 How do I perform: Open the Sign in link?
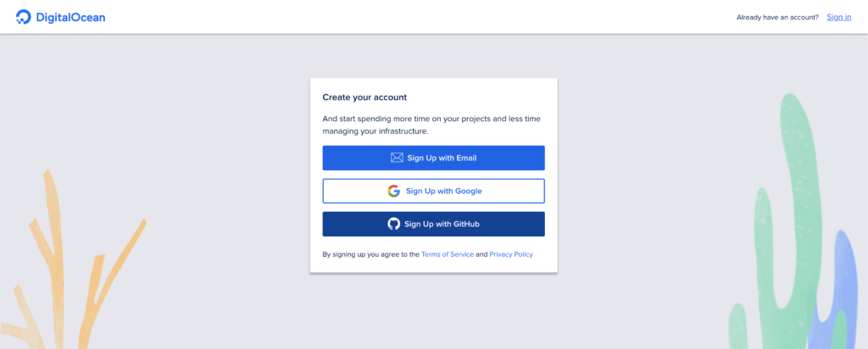(838, 17)
